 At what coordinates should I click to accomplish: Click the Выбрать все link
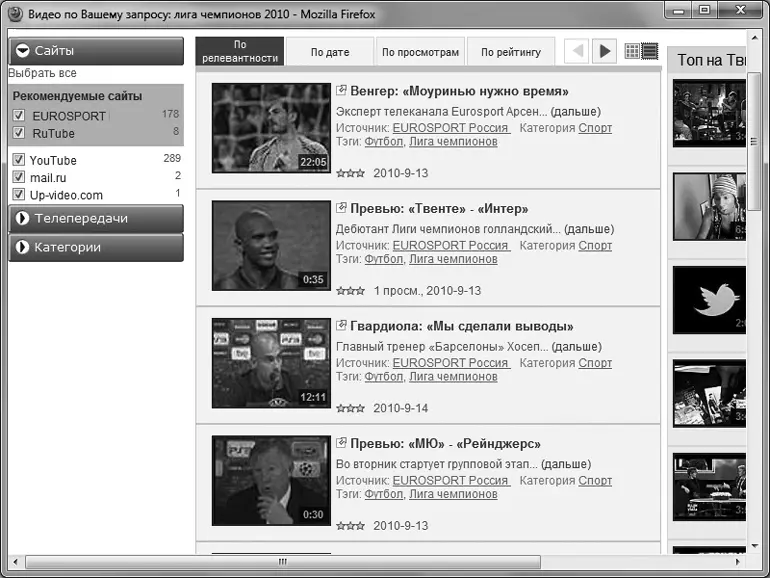(x=42, y=73)
